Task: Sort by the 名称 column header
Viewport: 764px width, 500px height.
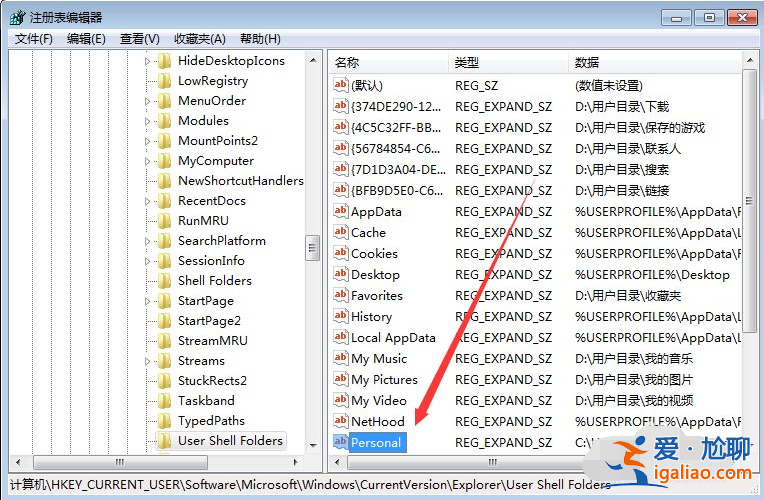Action: point(388,62)
